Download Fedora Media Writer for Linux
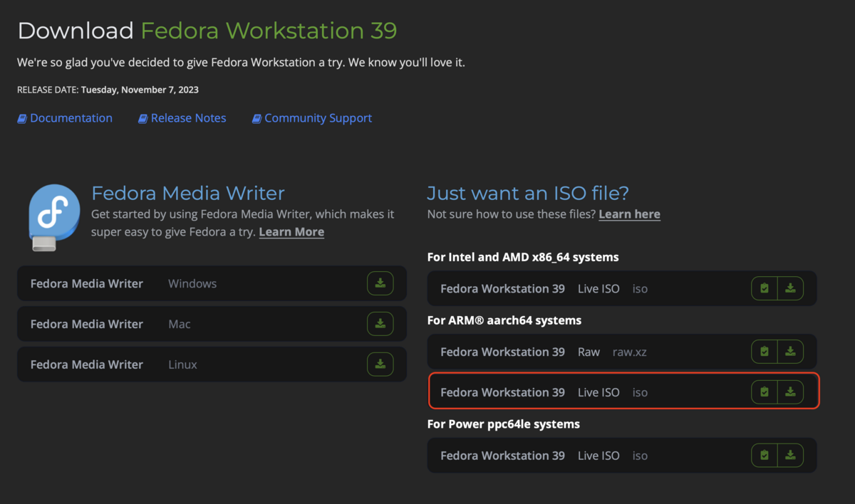 pos(380,364)
